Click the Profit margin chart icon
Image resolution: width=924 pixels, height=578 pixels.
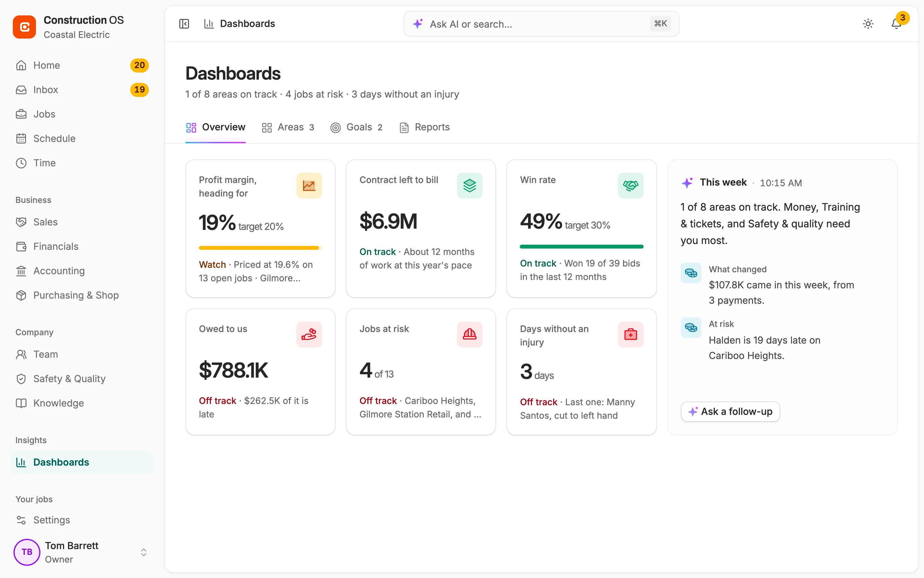pyautogui.click(x=309, y=186)
